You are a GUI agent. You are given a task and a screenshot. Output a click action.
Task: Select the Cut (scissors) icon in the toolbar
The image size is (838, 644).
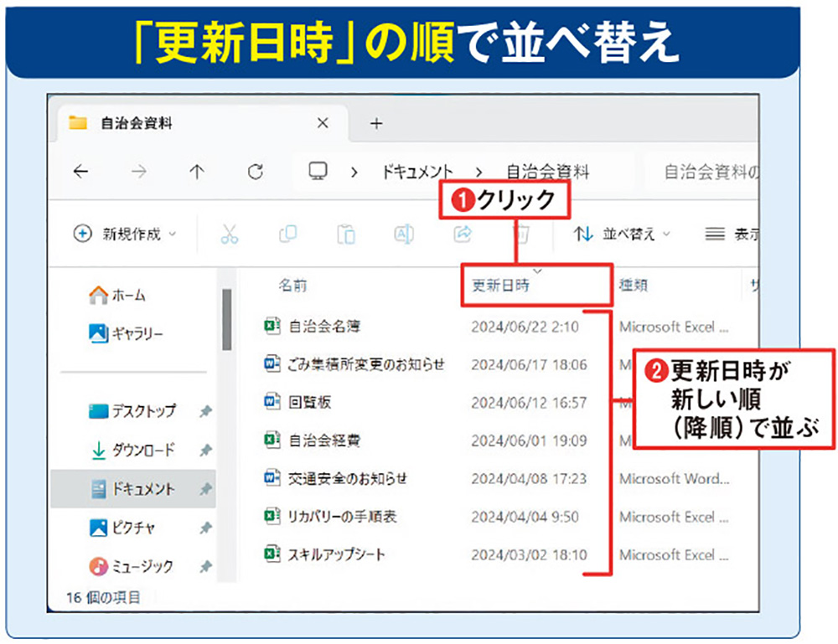click(230, 235)
